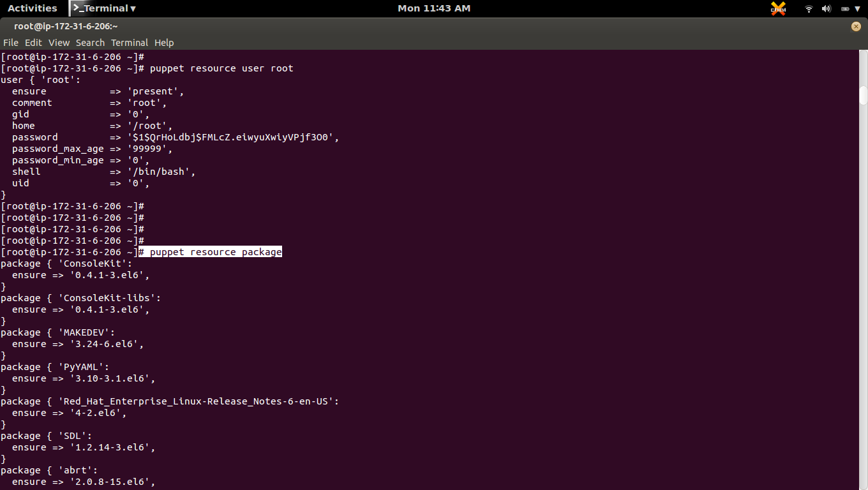
Task: Click the ensure => '4-2.el6' line
Action: pyautogui.click(x=70, y=413)
